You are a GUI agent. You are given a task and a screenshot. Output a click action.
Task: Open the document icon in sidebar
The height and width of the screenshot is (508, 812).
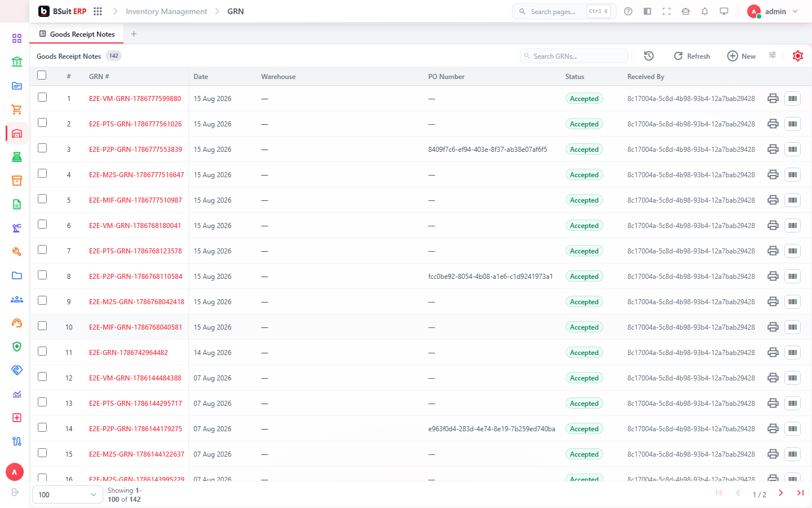(17, 204)
